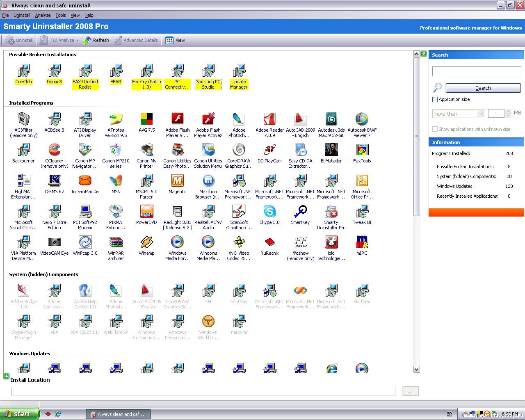Click the program list scroll down arrow
The image size is (525, 420).
click(417, 369)
